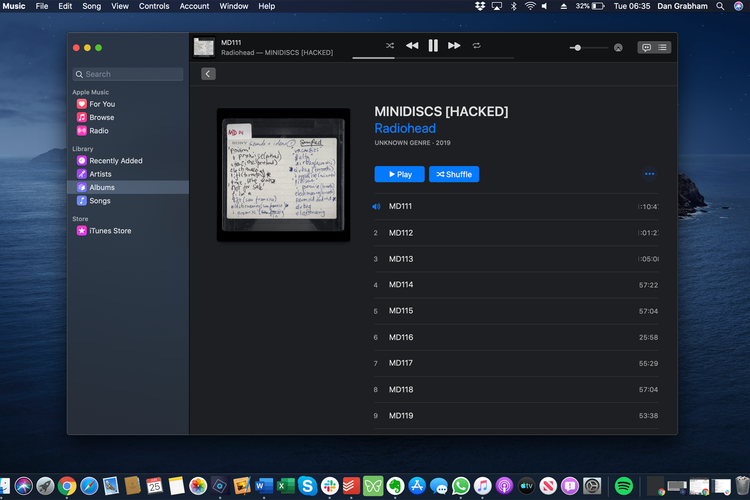Open the Account menu
Image resolution: width=750 pixels, height=500 pixels.
coord(194,6)
